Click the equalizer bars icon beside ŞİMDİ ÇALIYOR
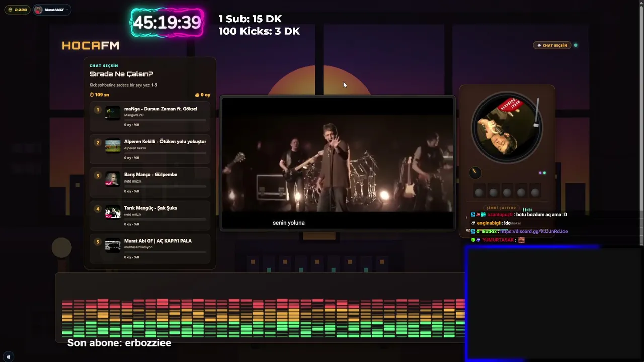 point(527,209)
